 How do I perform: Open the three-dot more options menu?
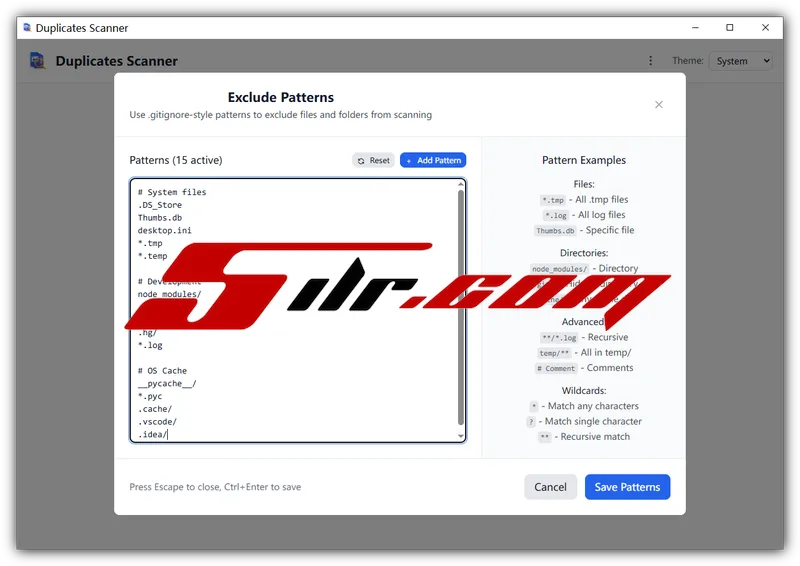651,61
